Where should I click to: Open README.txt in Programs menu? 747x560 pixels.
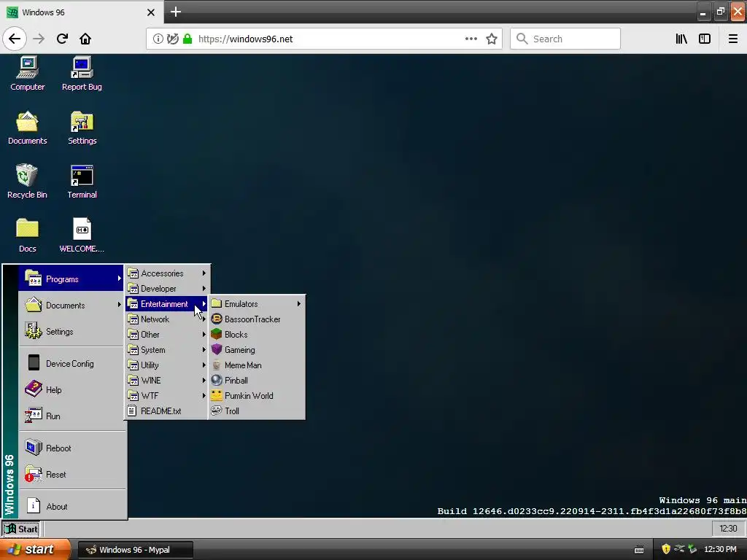tap(167, 411)
